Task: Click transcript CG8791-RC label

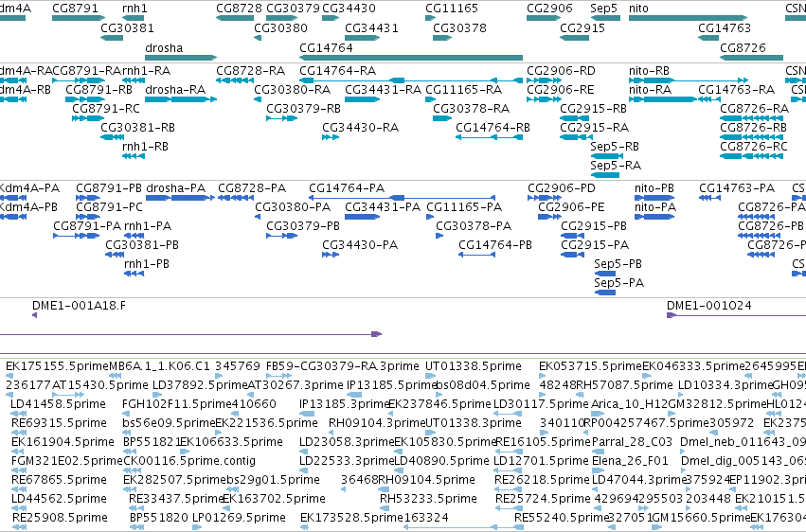Action: tap(106, 108)
